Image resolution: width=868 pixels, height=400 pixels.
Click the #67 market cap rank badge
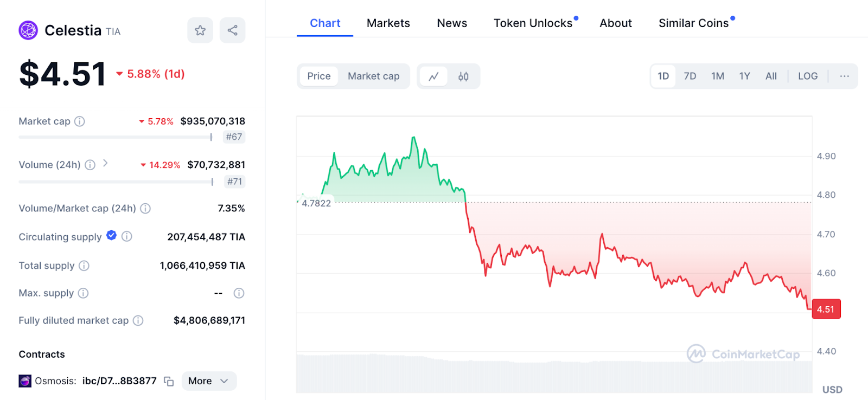click(234, 137)
